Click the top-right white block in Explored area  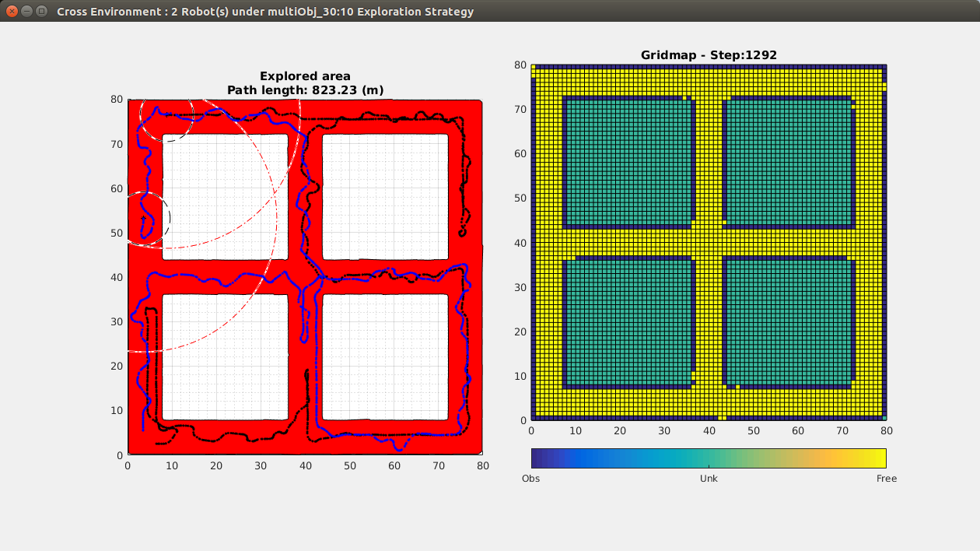(385, 197)
